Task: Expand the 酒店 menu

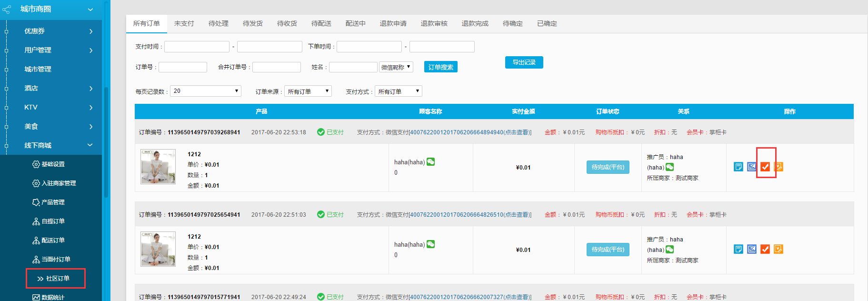Action: [x=91, y=89]
